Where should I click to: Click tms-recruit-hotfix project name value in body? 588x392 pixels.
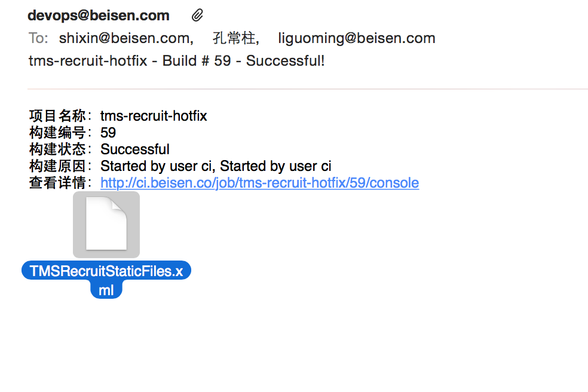click(x=154, y=116)
